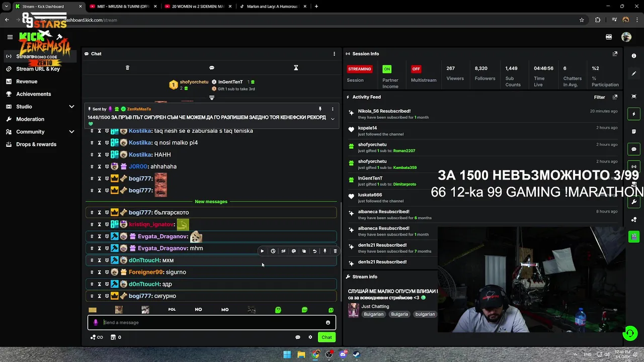Click the play icon in message hover toolbar
This screenshot has width=644, height=362.
coord(262,251)
